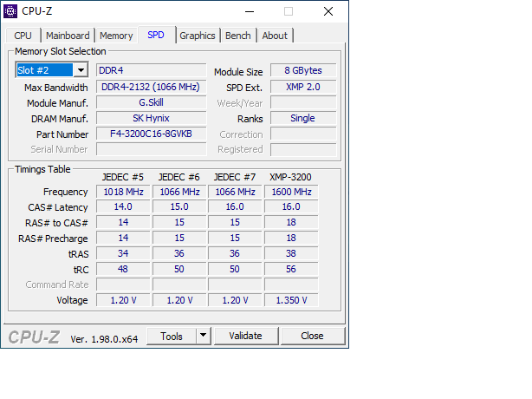This screenshot has width=532, height=399.
Task: Click the Tools button
Action: (172, 337)
